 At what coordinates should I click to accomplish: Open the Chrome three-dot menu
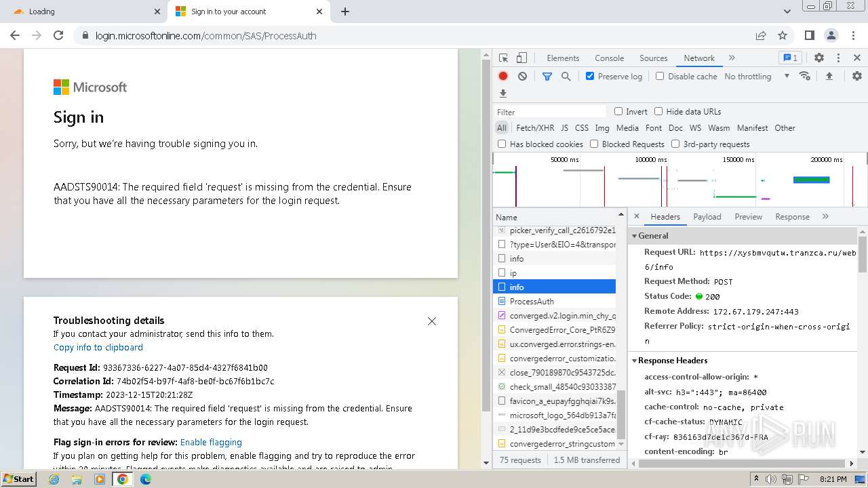point(852,35)
